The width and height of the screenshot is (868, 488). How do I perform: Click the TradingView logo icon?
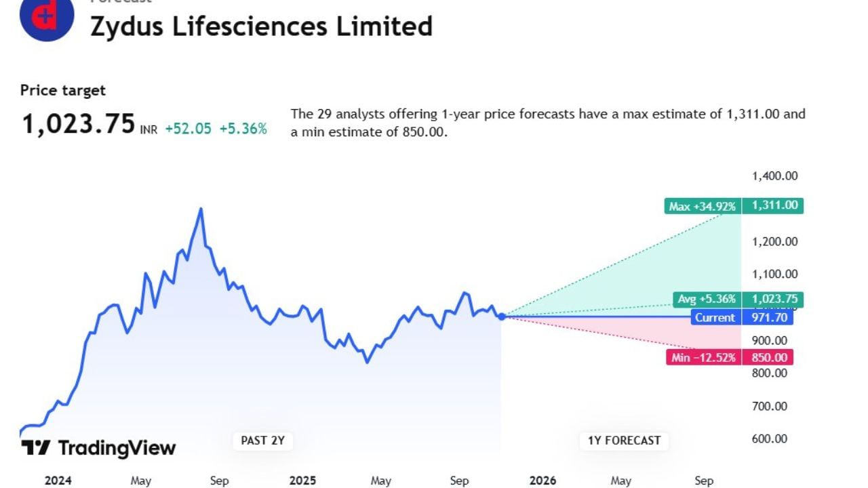[x=36, y=448]
